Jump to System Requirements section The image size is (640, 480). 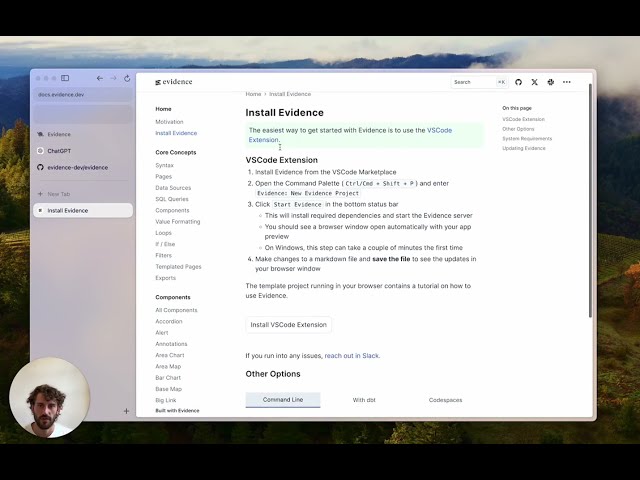[x=527, y=139]
